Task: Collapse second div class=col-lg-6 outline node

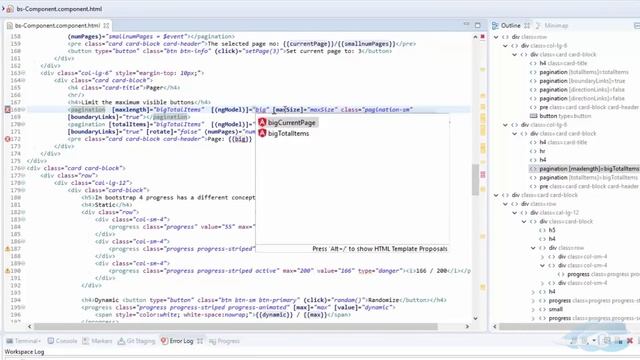Action: tap(505, 124)
